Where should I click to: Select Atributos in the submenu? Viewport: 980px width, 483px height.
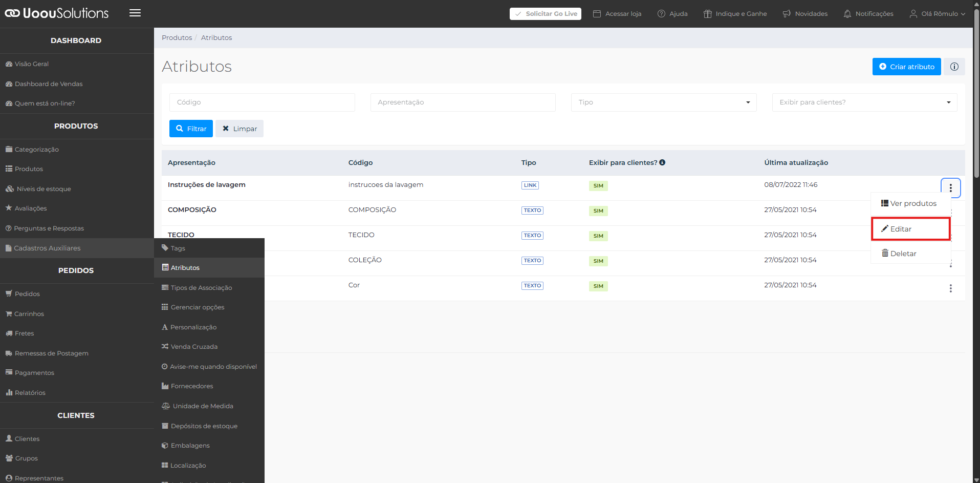point(209,268)
